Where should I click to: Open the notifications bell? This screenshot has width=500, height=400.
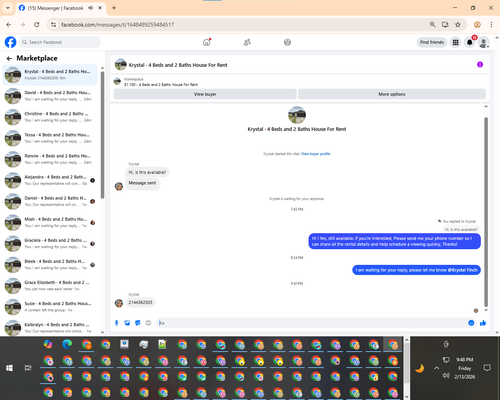(x=470, y=42)
